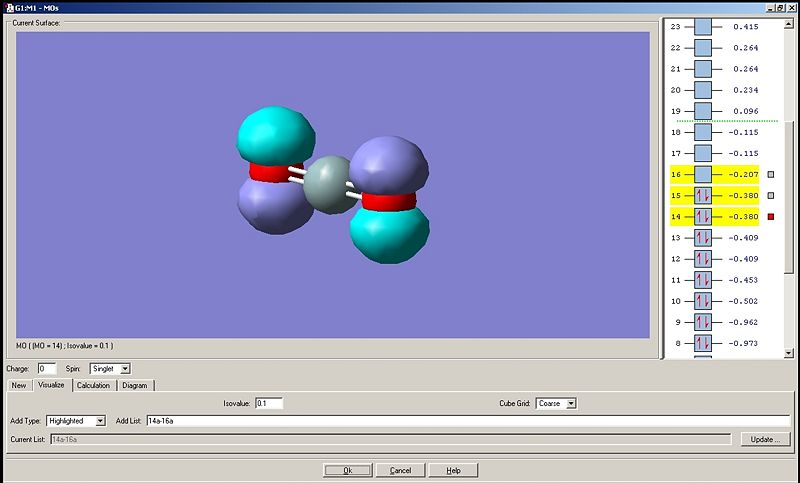
Task: Toggle surface marker for orbital 16
Action: (771, 174)
